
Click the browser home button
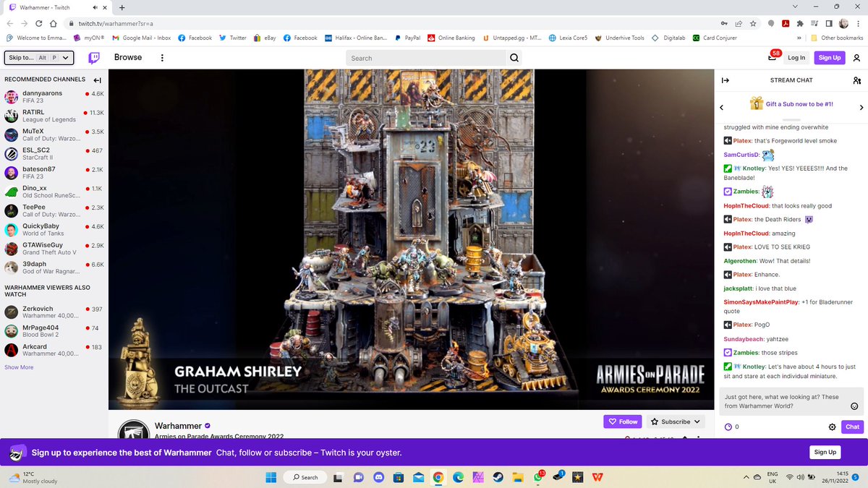coord(53,23)
